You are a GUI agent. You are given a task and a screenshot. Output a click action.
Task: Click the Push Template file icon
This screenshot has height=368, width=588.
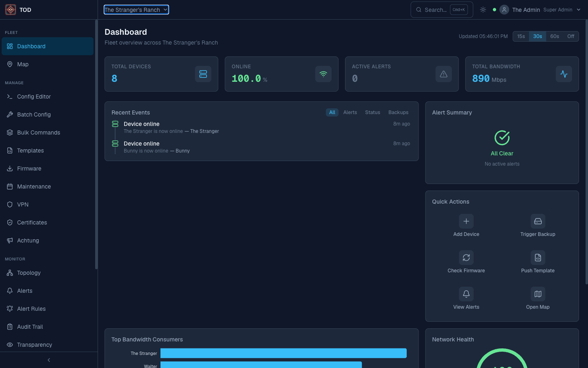538,258
